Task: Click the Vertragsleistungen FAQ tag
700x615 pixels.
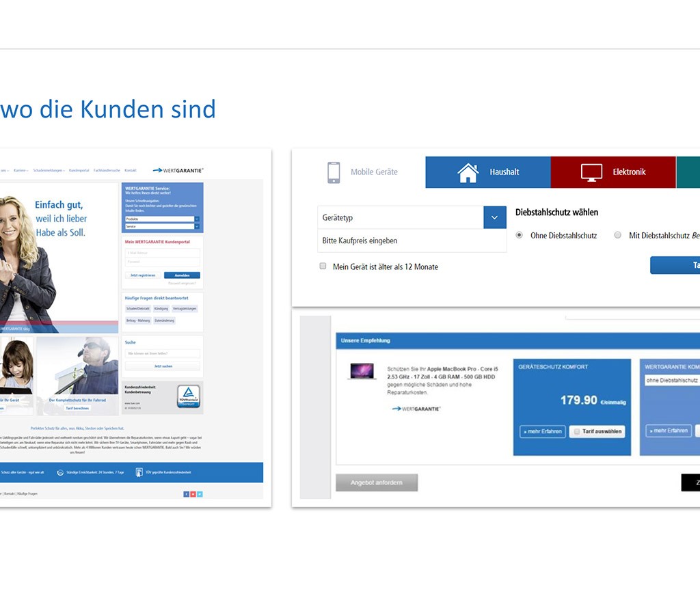Action: tap(185, 309)
